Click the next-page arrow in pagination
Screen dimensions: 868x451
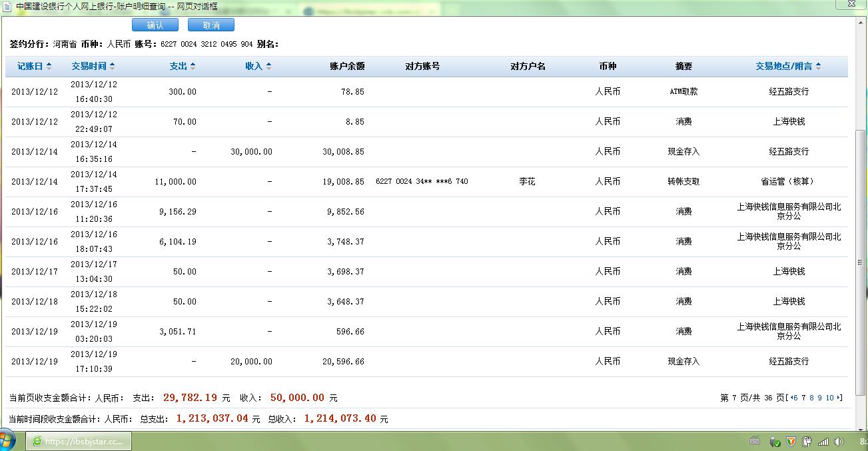(x=839, y=398)
